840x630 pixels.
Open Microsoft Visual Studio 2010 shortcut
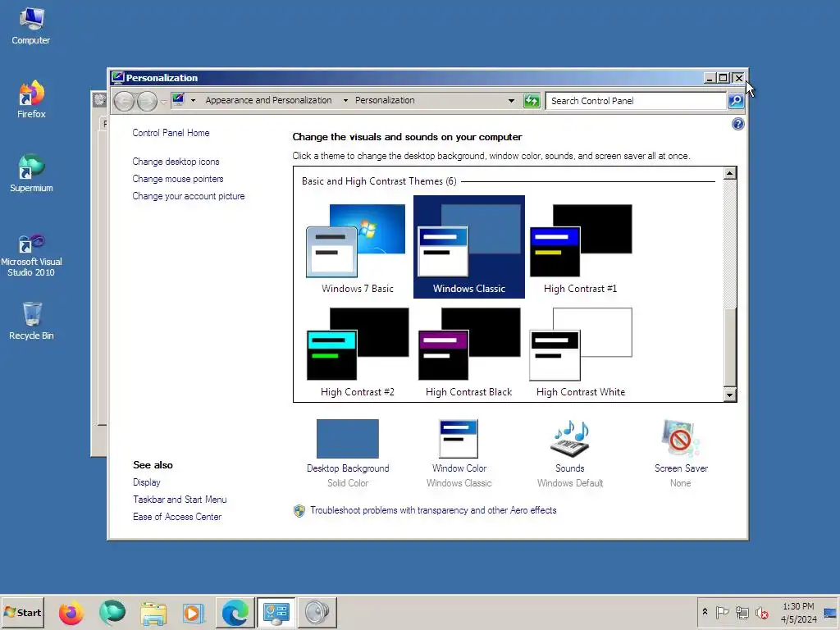pyautogui.click(x=31, y=255)
